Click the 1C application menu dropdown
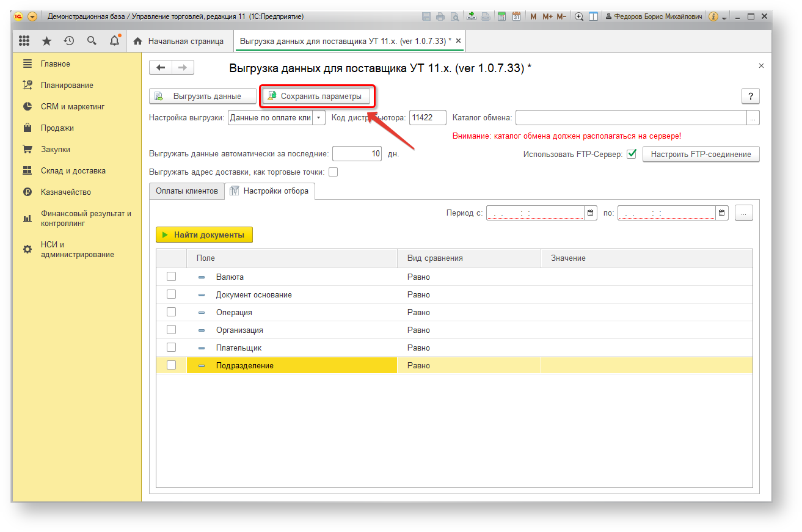The width and height of the screenshot is (802, 532). [x=32, y=16]
